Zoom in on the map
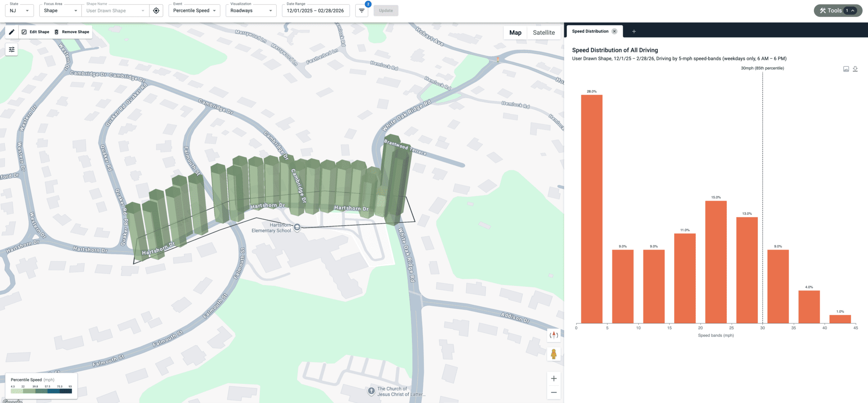The image size is (868, 403). (554, 378)
